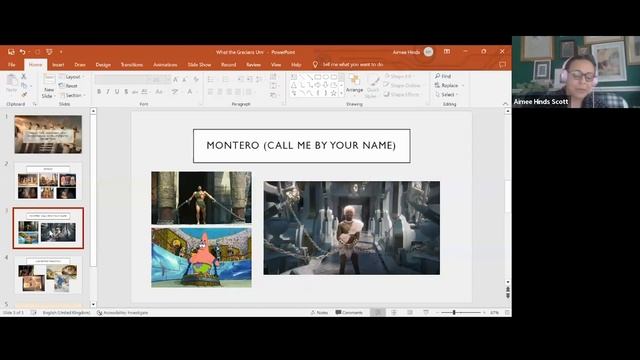Image resolution: width=640 pixels, height=360 pixels.
Task: Click the Copy icon
Action: click(24, 85)
